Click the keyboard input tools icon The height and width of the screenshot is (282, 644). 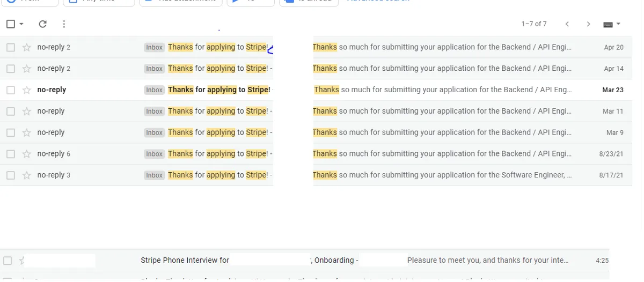tap(608, 24)
